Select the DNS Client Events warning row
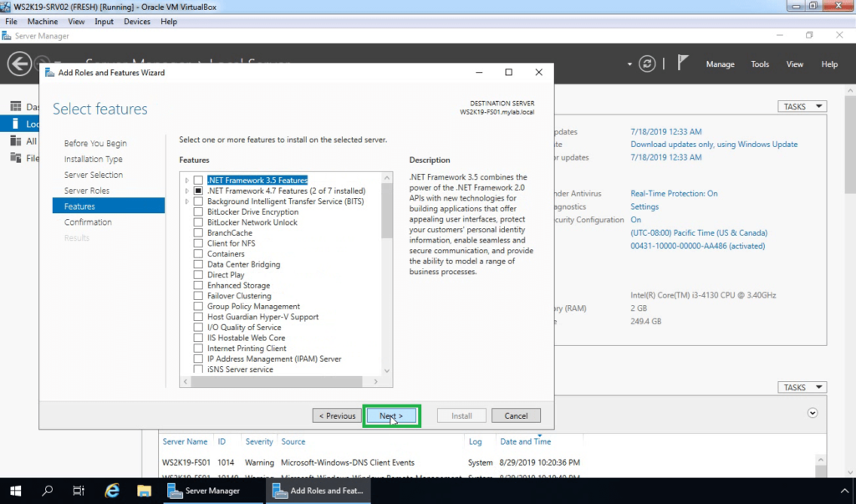 (486, 462)
